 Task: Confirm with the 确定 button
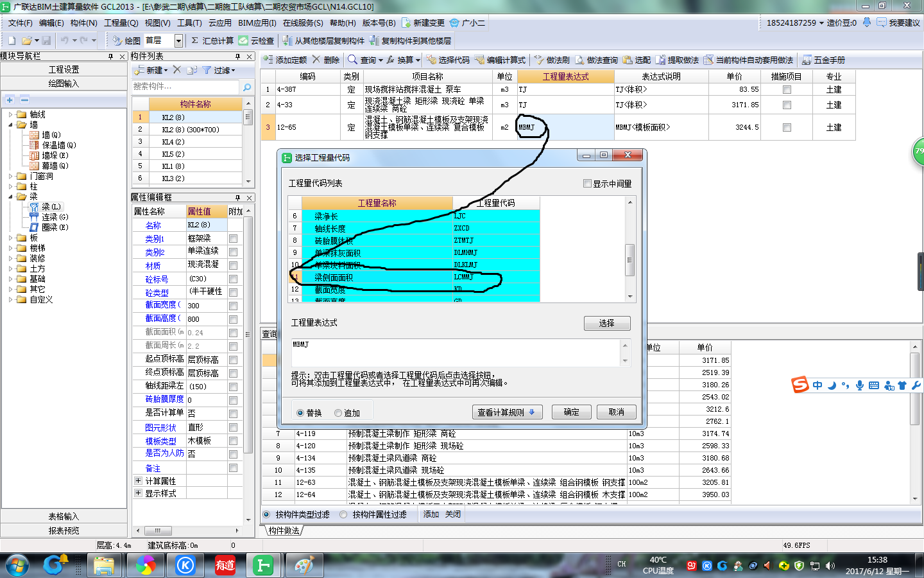click(x=571, y=412)
